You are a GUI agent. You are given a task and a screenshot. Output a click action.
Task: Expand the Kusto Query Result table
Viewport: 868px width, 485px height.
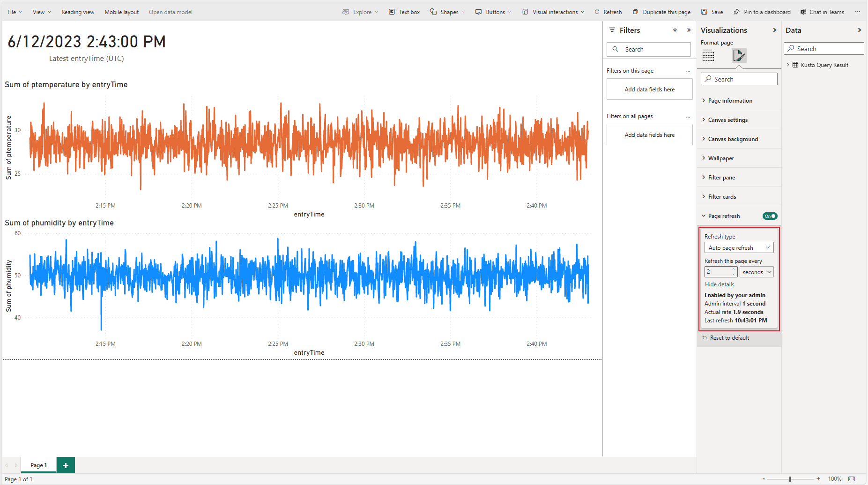[788, 65]
